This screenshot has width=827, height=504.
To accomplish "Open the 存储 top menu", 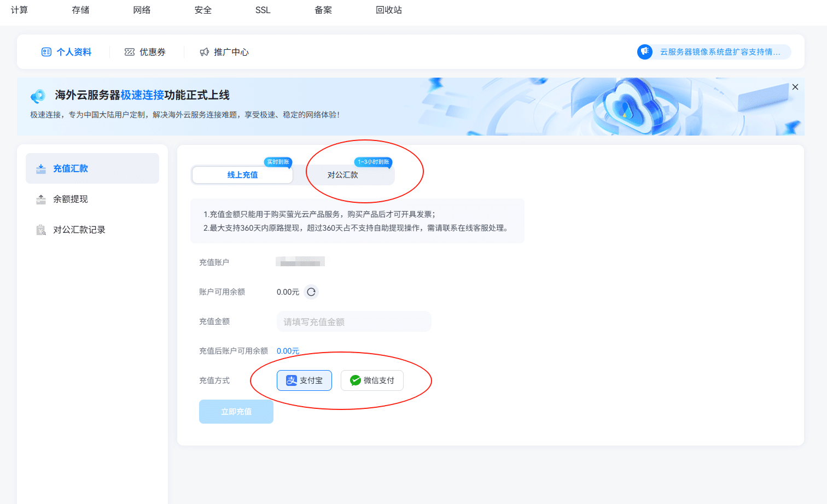I will tap(80, 10).
